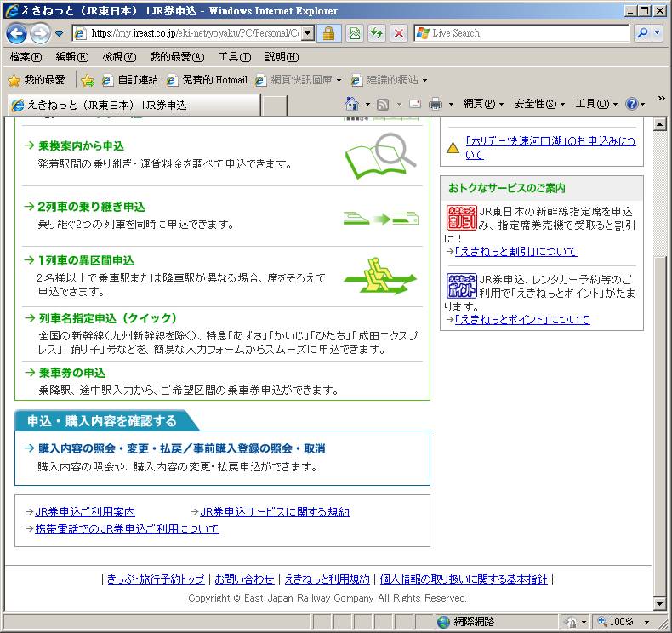Open the search provider dropdown arrow
The image size is (672, 633).
pos(658,33)
